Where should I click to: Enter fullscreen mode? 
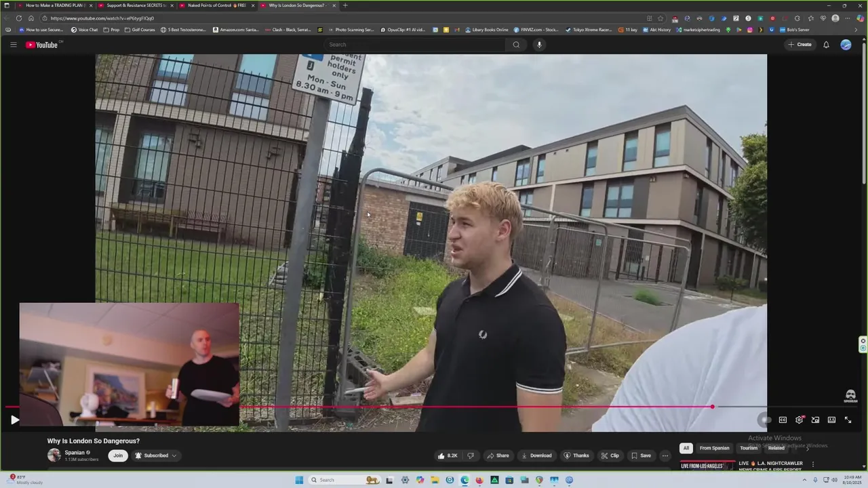tap(848, 420)
